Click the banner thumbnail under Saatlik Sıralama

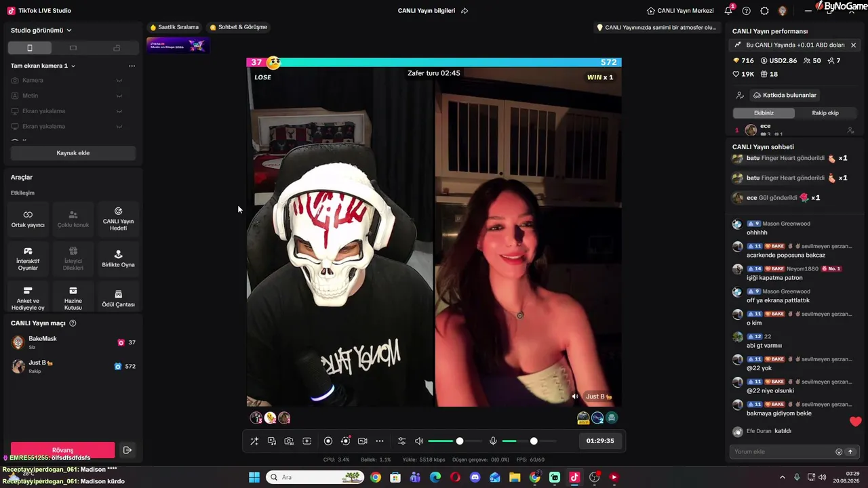[178, 45]
